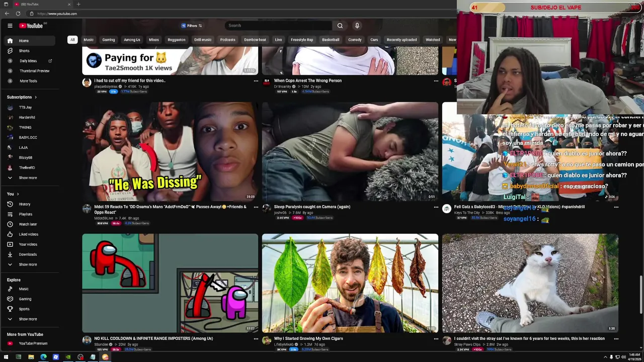Open a new browser tab with plus

click(78, 4)
